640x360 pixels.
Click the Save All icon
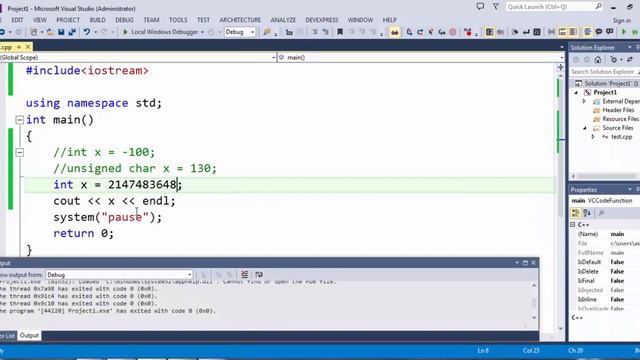pos(72,32)
